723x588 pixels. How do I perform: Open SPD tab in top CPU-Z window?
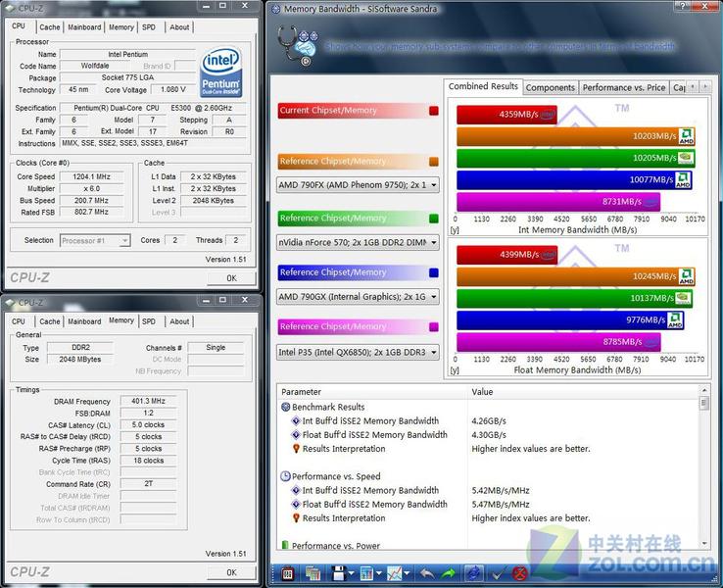(x=149, y=27)
